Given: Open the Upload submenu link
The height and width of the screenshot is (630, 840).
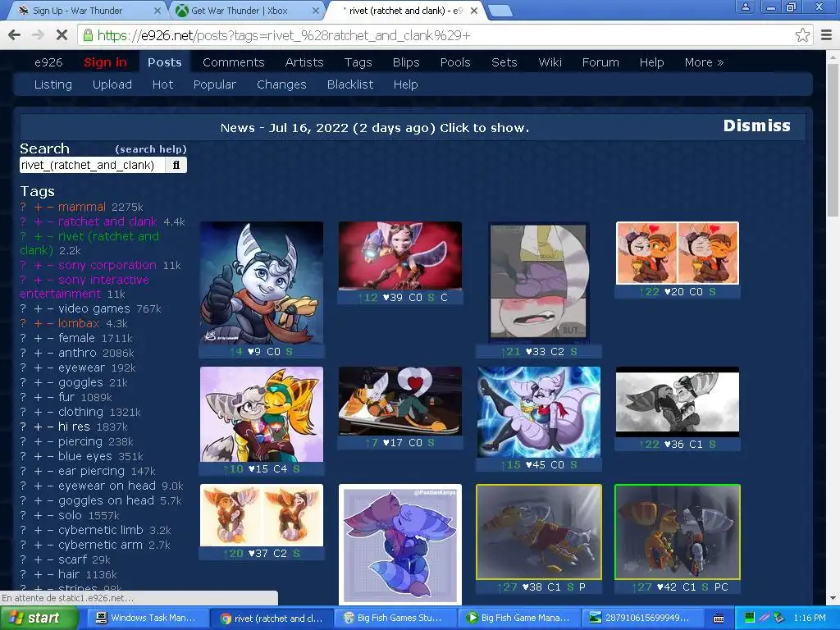Looking at the screenshot, I should 112,84.
